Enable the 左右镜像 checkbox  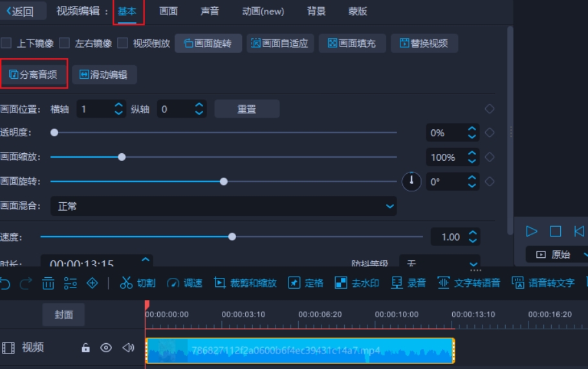click(x=64, y=43)
